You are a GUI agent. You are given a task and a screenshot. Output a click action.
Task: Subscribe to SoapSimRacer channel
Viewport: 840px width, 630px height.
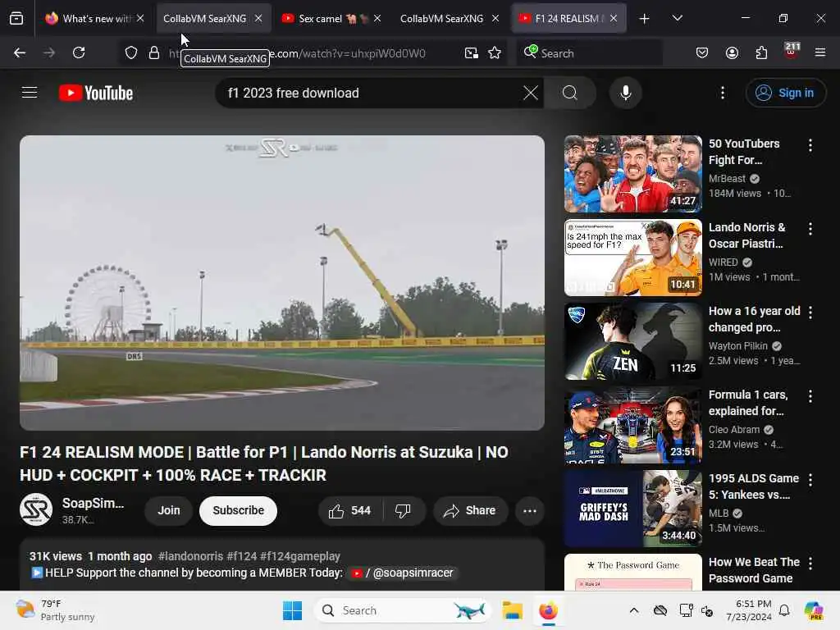(x=239, y=510)
